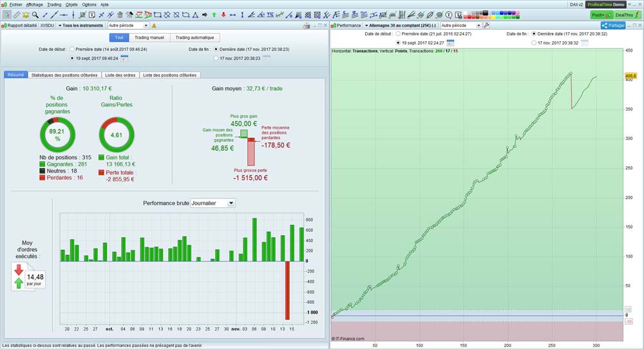This screenshot has width=644, height=349.
Task: Open calendar next to 17 nov. 2017 20:38:32
Action: click(x=585, y=42)
